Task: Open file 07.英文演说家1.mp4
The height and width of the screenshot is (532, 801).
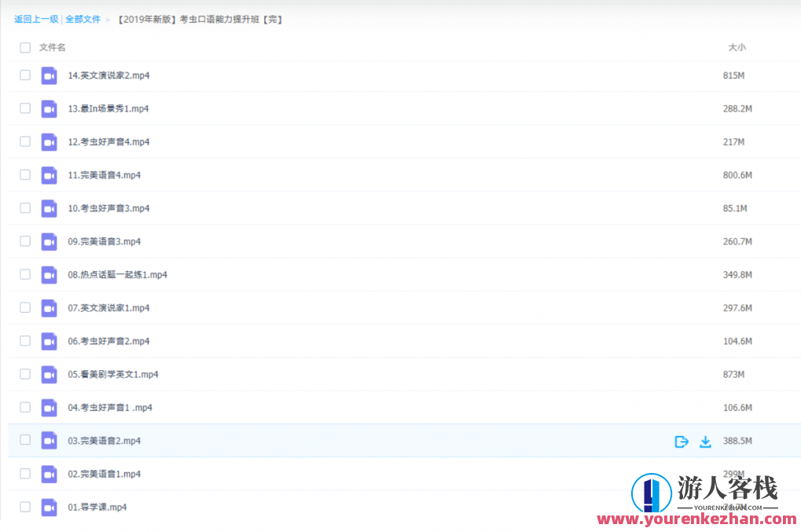Action: point(108,308)
